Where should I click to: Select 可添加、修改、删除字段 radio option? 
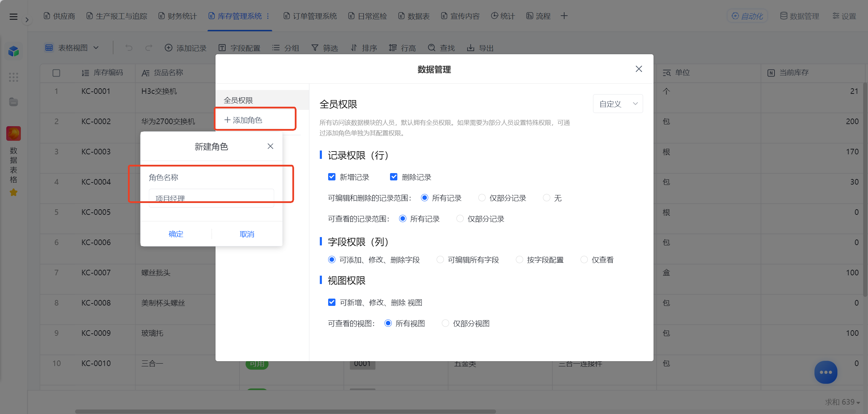[332, 260]
